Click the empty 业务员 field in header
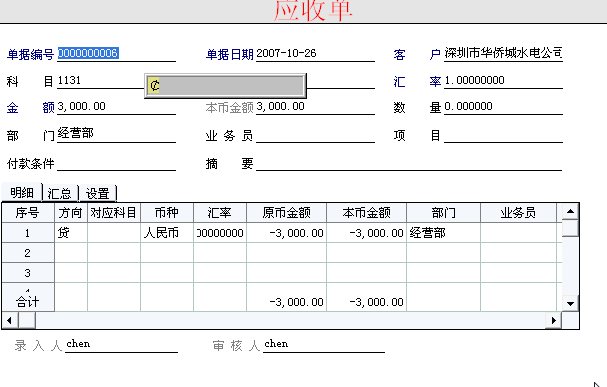The width and height of the screenshot is (607, 387). pyautogui.click(x=315, y=135)
